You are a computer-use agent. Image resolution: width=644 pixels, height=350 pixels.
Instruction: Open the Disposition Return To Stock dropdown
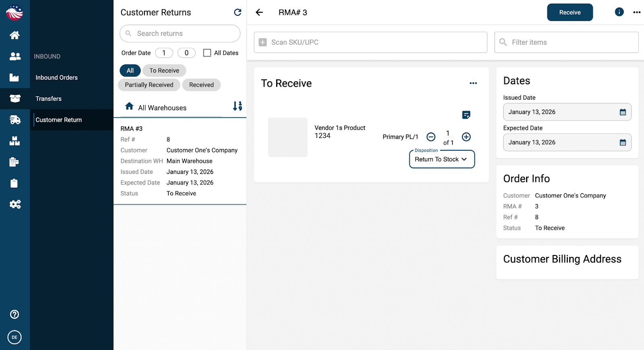tap(442, 159)
